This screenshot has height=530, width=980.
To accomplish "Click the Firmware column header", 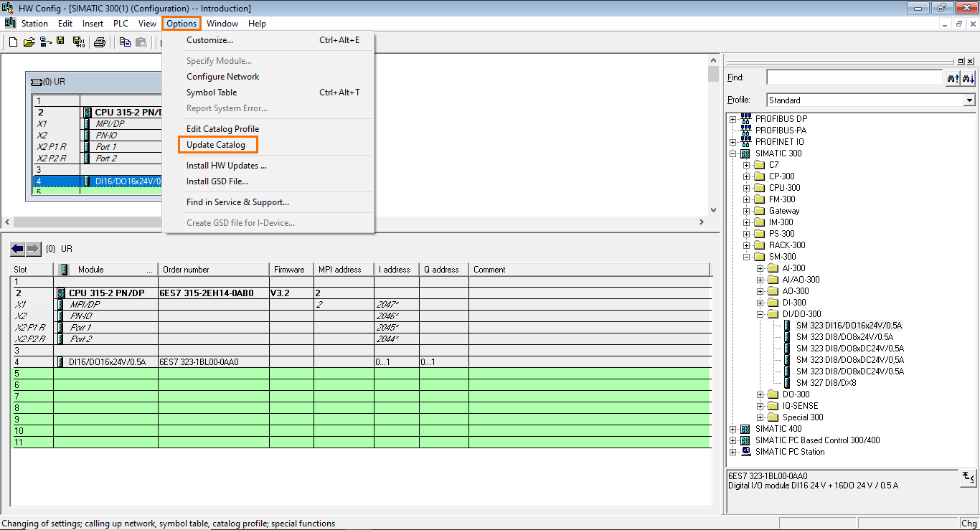I will (x=291, y=270).
